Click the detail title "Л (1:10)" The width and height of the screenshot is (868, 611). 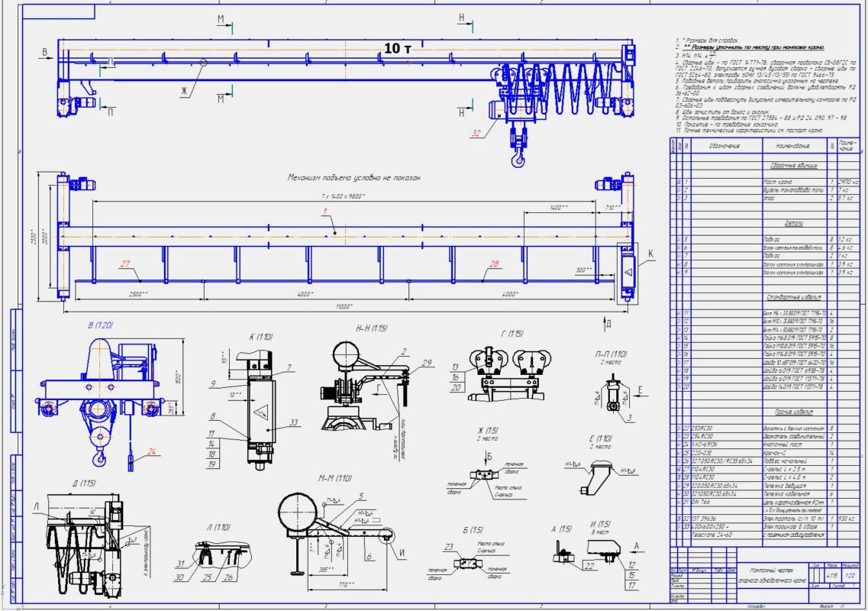coord(218,527)
